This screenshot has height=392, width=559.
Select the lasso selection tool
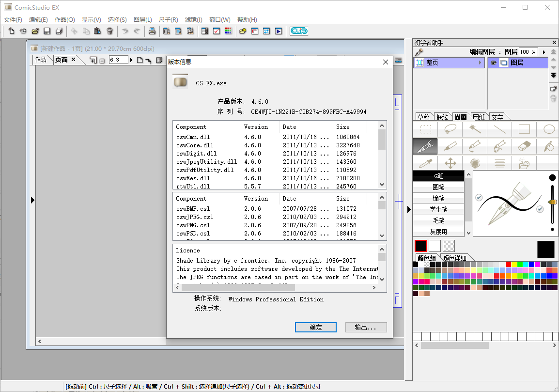pyautogui.click(x=450, y=129)
